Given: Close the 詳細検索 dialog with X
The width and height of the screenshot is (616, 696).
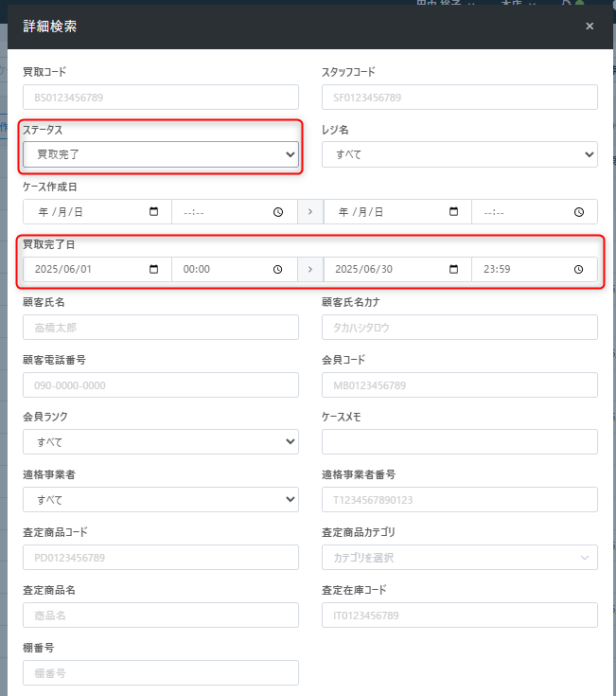Looking at the screenshot, I should point(590,27).
